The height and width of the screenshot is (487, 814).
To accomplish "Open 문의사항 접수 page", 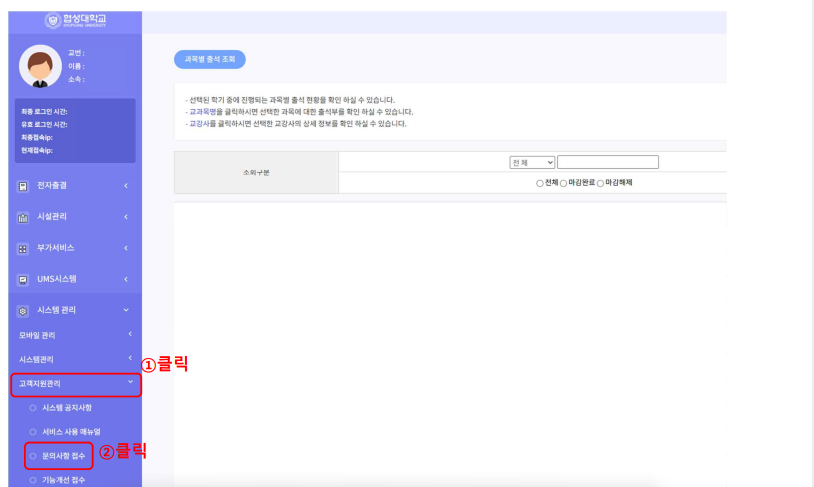I will 63,456.
